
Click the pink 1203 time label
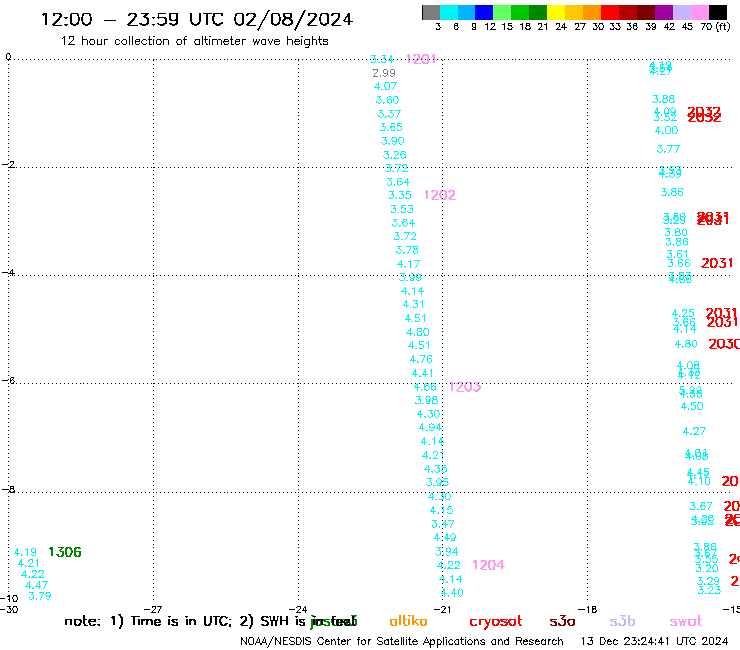point(465,387)
